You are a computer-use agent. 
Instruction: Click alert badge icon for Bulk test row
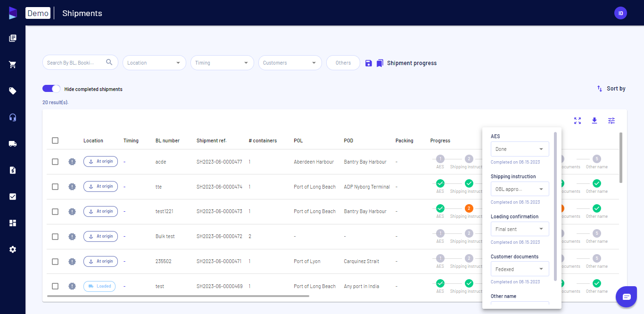72,237
